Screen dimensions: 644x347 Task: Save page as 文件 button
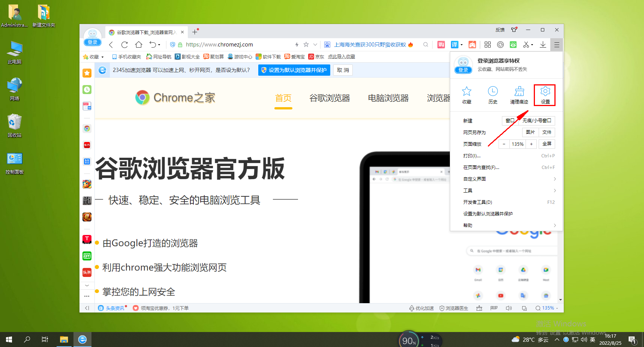547,132
